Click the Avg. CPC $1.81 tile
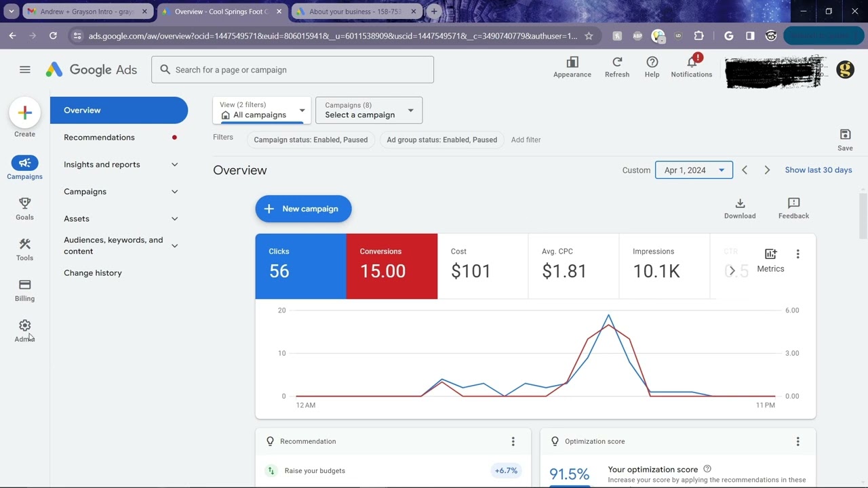 [x=574, y=266]
